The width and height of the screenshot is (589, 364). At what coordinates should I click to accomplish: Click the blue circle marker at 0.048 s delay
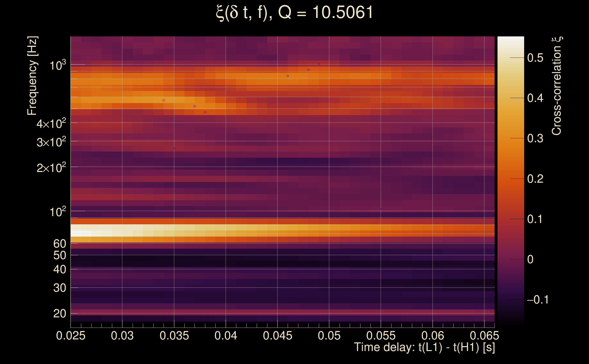click(x=308, y=70)
